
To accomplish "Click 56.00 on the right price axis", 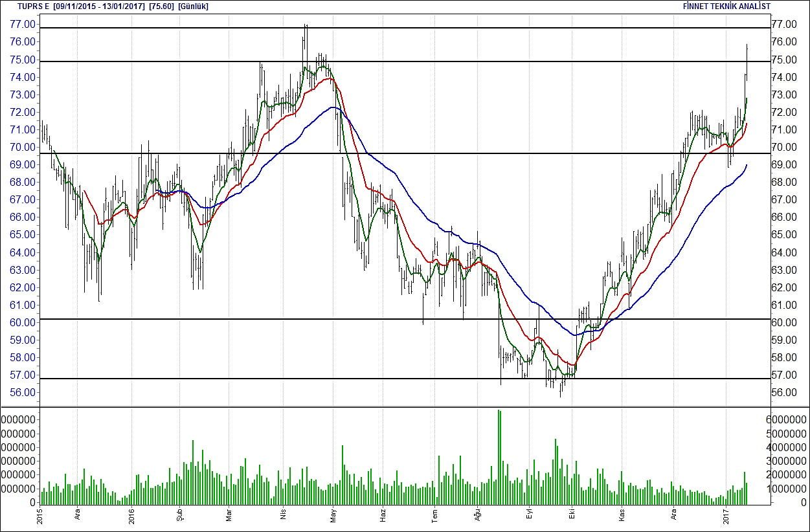I will point(783,392).
